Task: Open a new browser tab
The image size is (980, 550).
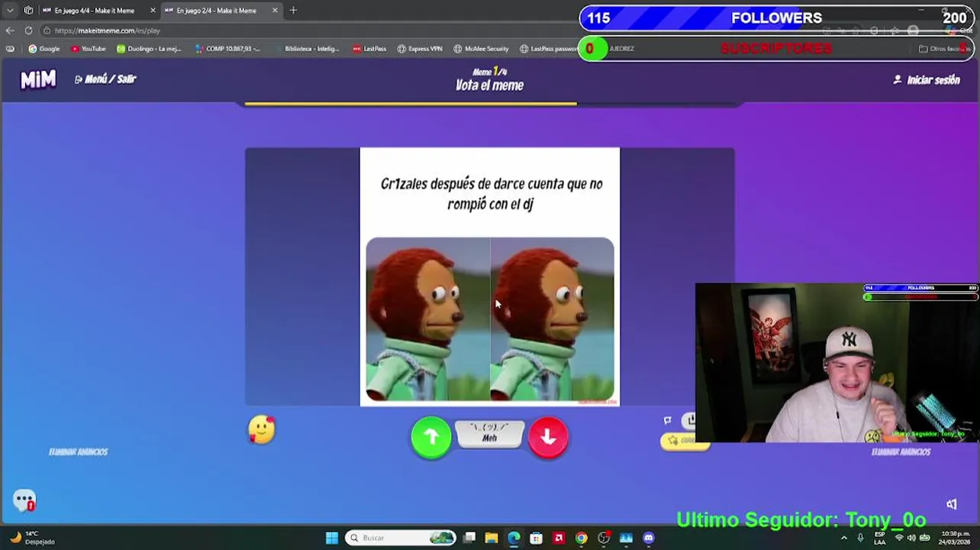Action: click(x=293, y=11)
